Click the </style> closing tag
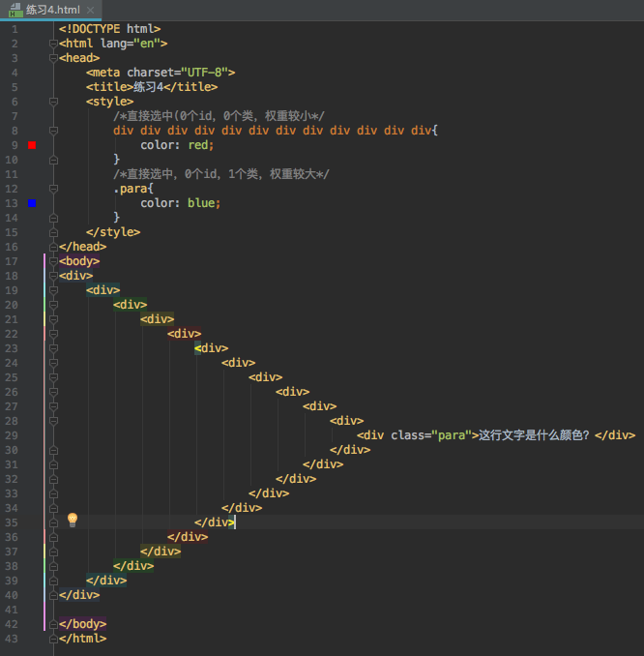 click(x=113, y=232)
